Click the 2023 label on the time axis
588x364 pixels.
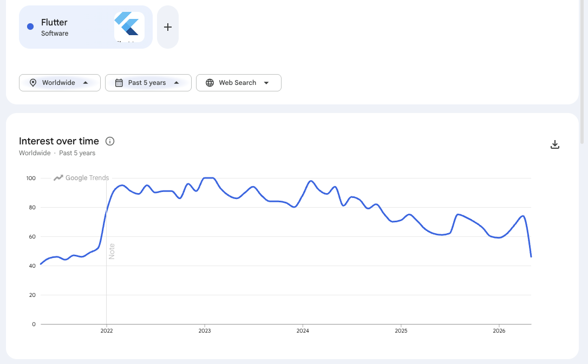pos(204,330)
